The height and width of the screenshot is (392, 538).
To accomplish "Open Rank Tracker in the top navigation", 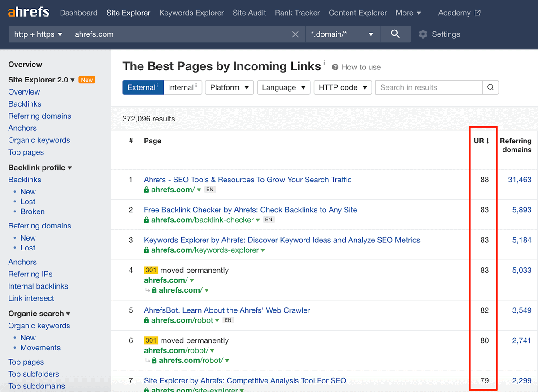I will pos(297,13).
